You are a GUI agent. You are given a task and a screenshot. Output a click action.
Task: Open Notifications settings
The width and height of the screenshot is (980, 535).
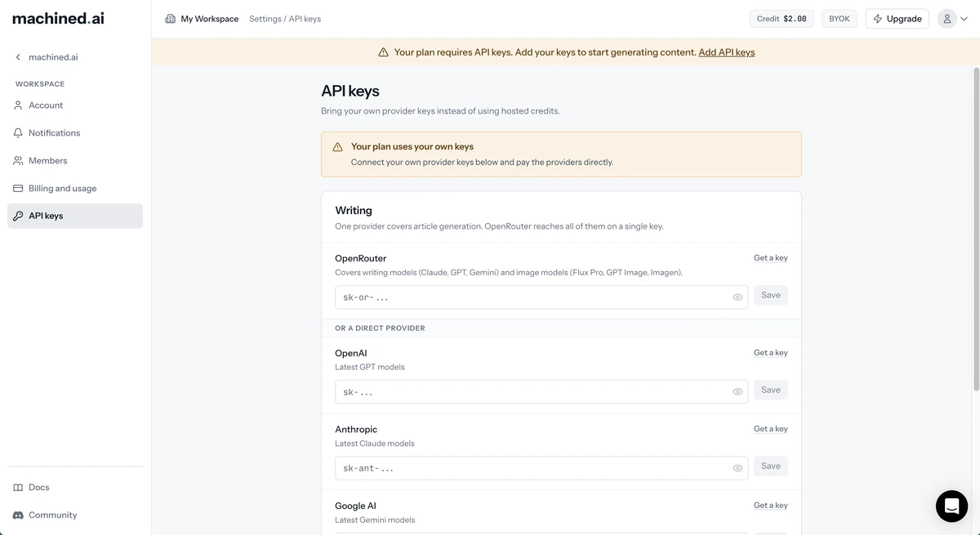coord(75,133)
